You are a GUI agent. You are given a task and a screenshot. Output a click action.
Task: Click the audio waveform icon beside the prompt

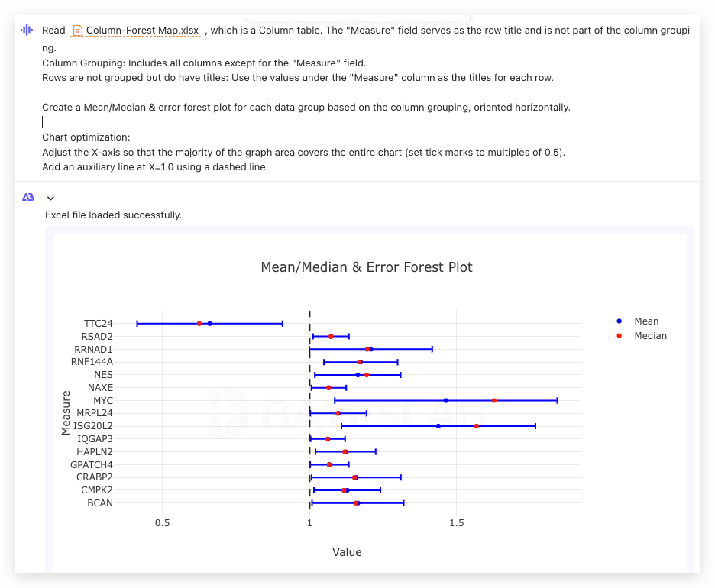click(x=27, y=30)
